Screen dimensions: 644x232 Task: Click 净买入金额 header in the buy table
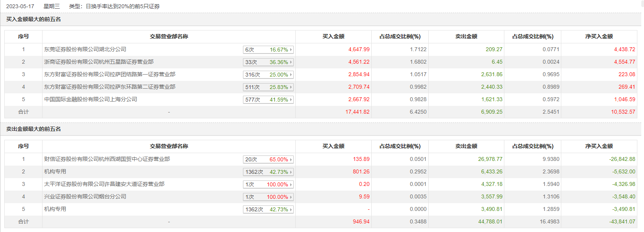(x=599, y=36)
